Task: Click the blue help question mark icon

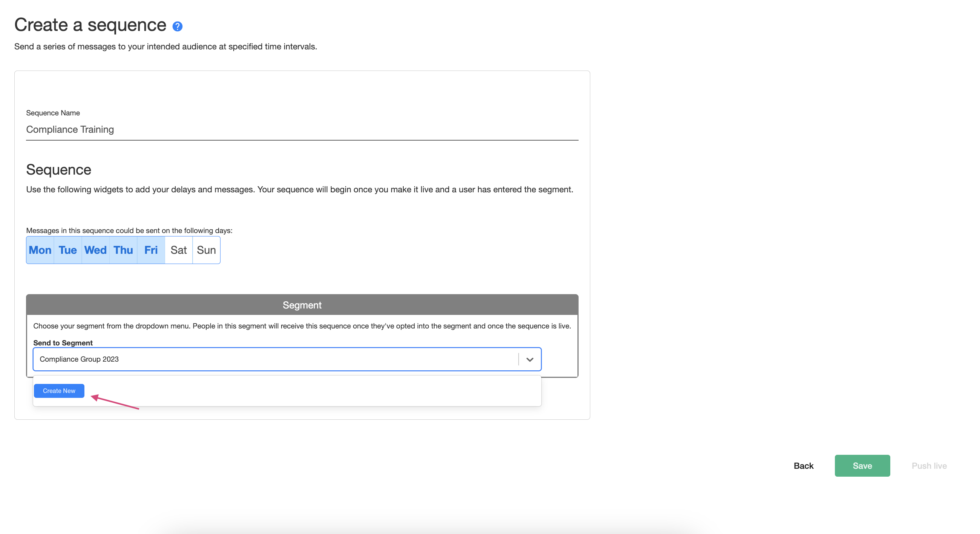Action: (177, 26)
